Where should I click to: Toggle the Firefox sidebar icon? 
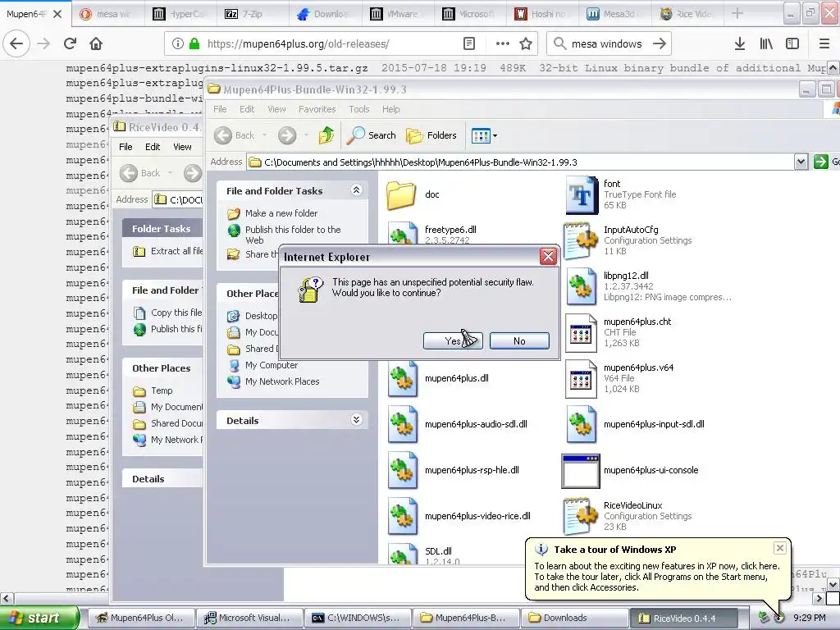point(792,43)
